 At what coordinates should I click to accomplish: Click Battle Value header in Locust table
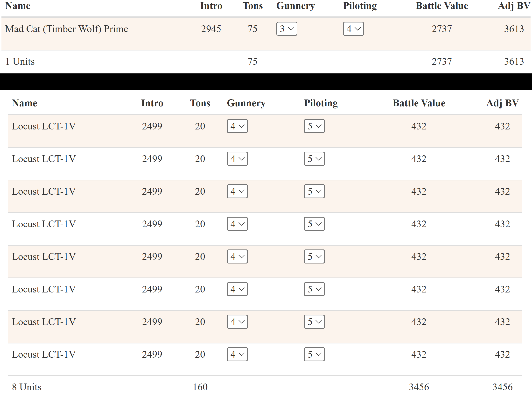tap(419, 103)
